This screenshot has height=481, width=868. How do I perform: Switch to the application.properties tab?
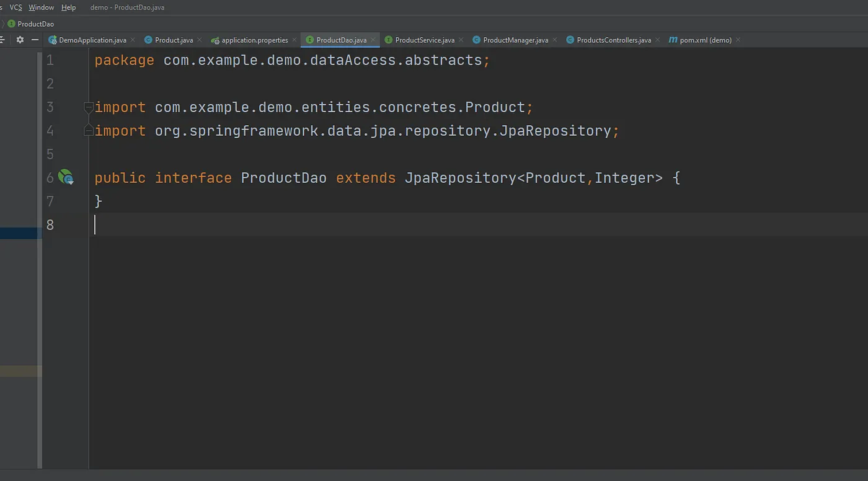[255, 40]
